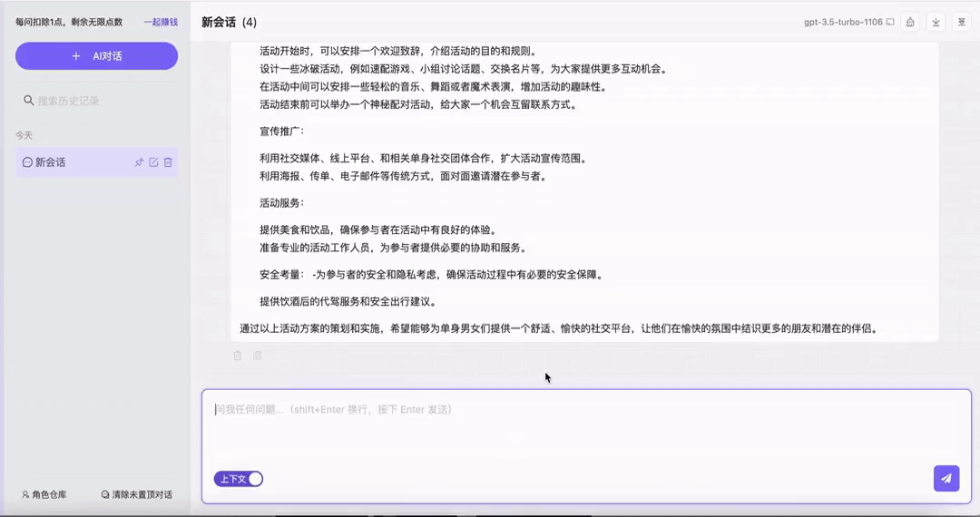Viewport: 980px width, 517px height.
Task: Delete the reply using trash icon below message
Action: pyautogui.click(x=238, y=356)
